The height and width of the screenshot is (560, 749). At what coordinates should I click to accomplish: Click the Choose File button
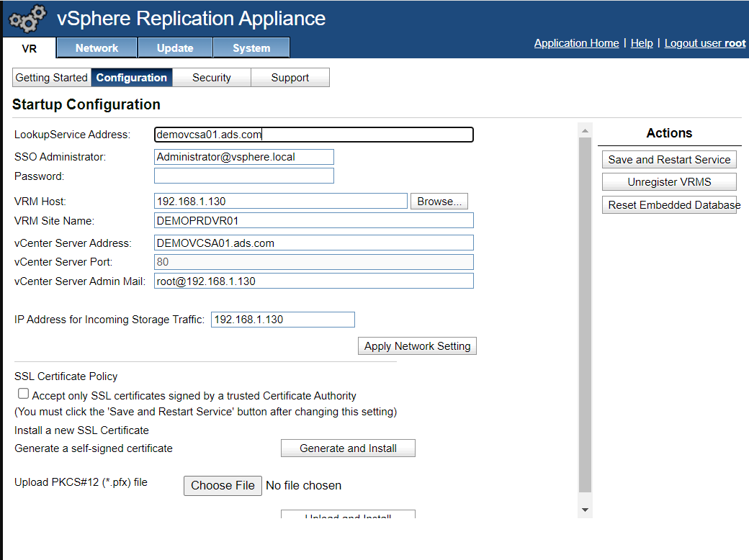[x=223, y=486]
